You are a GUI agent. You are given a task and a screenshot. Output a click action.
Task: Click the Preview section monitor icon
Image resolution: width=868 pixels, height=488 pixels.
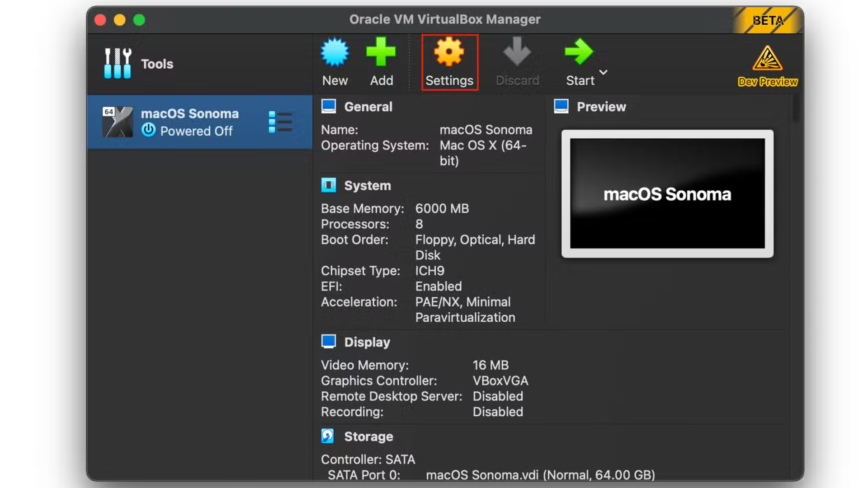click(561, 106)
